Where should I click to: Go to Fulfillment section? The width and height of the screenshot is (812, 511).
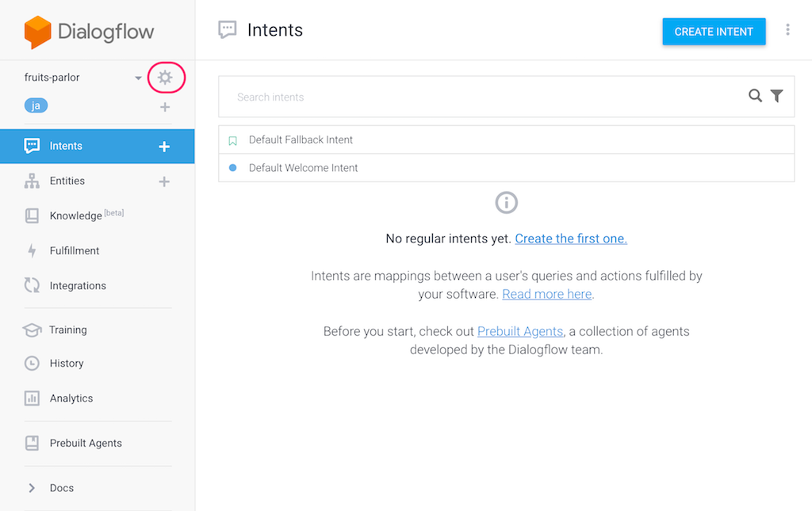(74, 251)
